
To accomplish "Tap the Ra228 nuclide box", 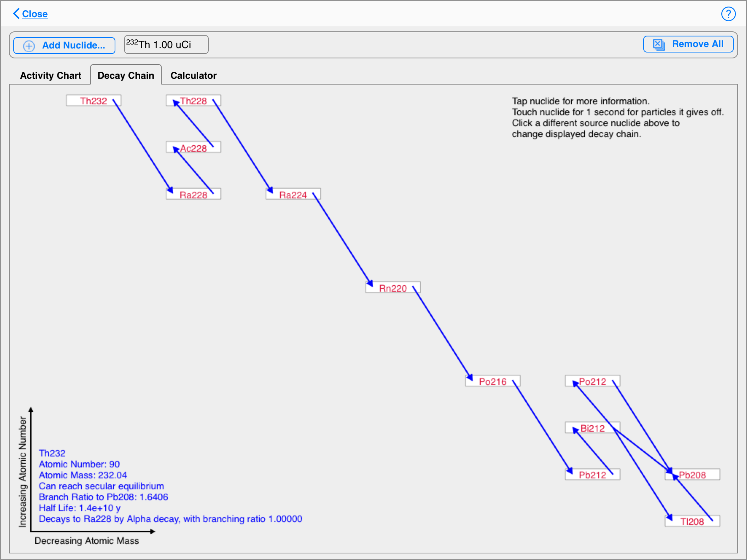I will pos(193,194).
